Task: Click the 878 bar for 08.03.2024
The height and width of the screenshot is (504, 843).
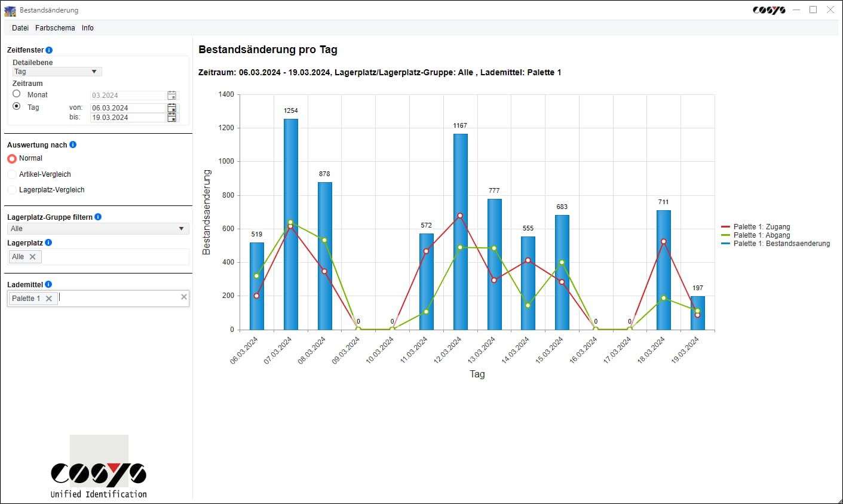Action: (325, 256)
